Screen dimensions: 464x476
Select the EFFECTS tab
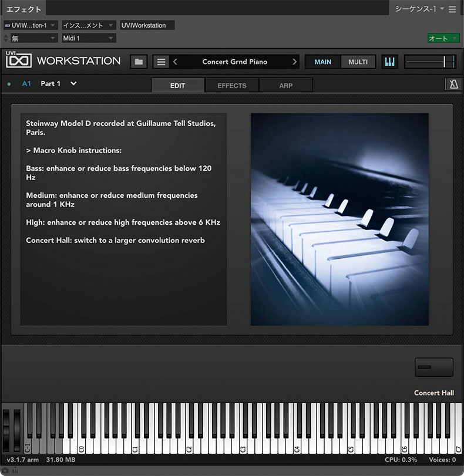point(232,85)
